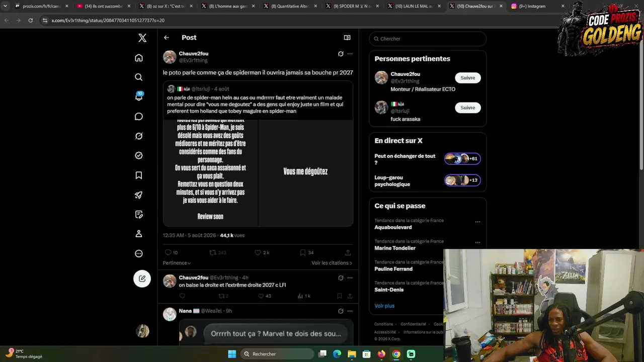This screenshot has width=644, height=362.
Task: Open more options on Chauve2fou's reply
Action: click(x=350, y=278)
